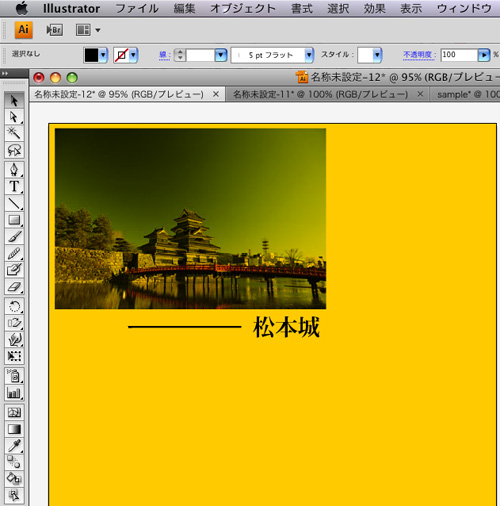Click the opacity value input field
Viewport: 500px width, 506px height.
[x=459, y=55]
